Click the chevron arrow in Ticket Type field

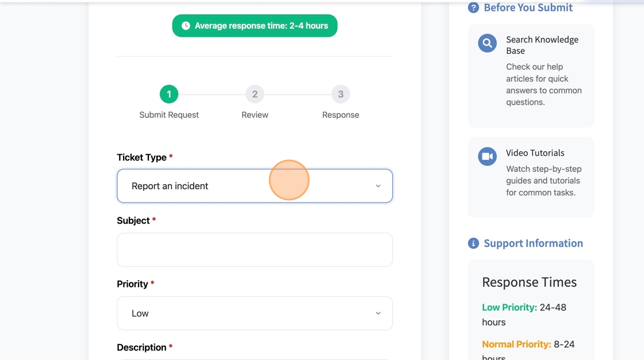(378, 186)
